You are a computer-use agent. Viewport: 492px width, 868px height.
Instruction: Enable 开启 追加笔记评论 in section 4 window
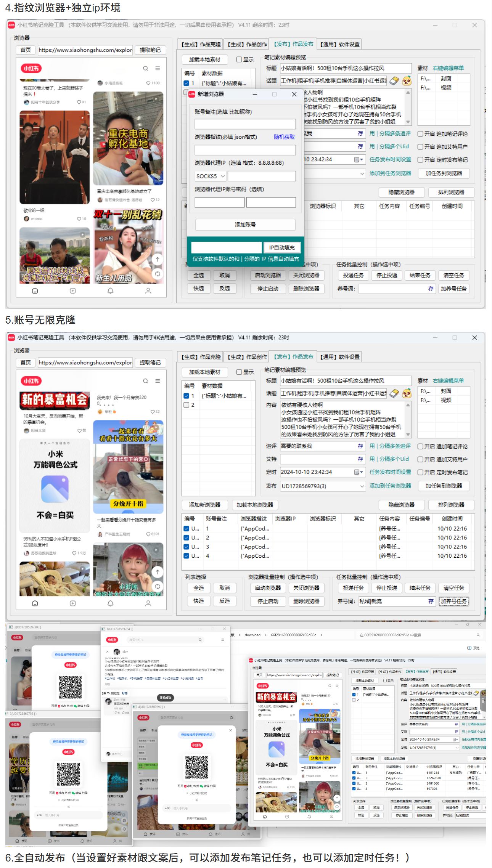pyautogui.click(x=420, y=134)
